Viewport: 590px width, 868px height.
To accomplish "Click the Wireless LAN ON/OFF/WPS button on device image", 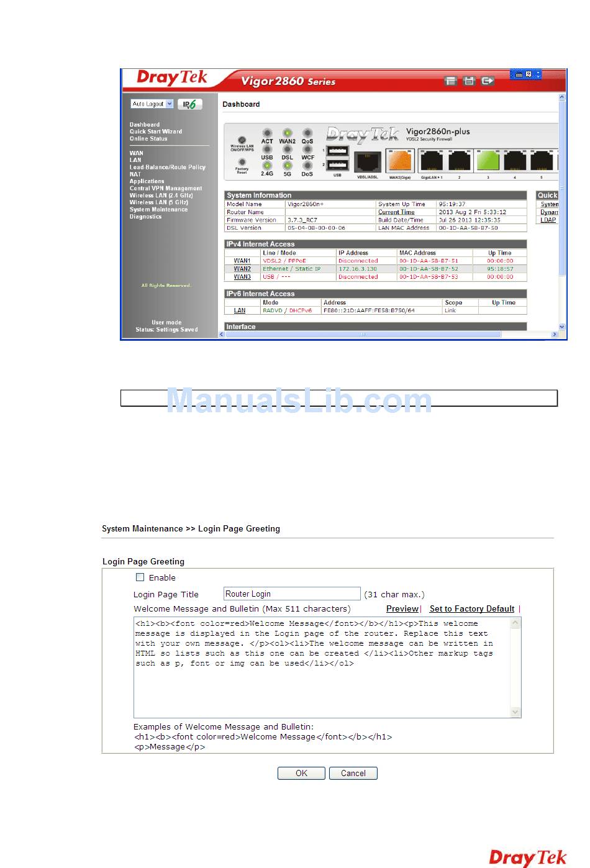I will 242,141.
